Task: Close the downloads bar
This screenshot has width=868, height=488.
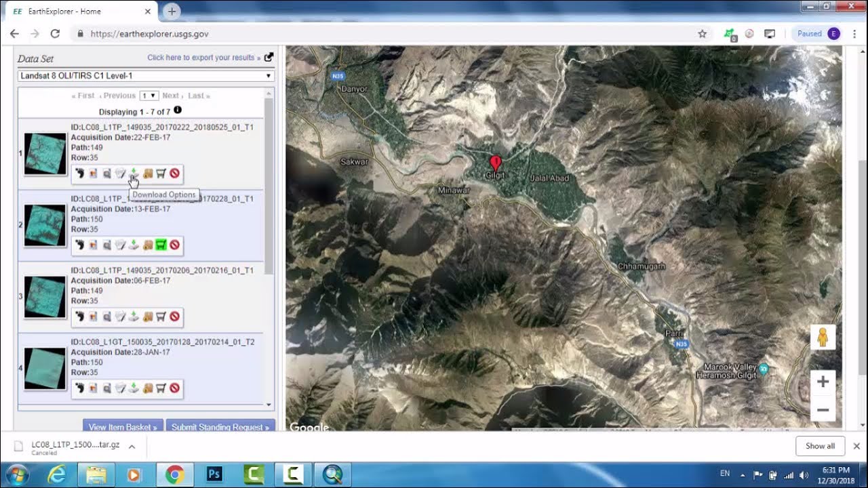Action: click(856, 446)
